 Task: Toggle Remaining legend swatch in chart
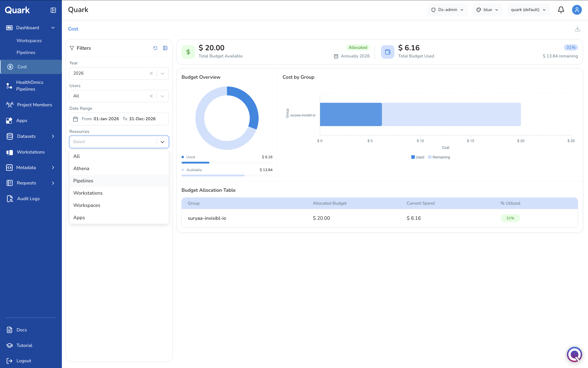coord(430,157)
